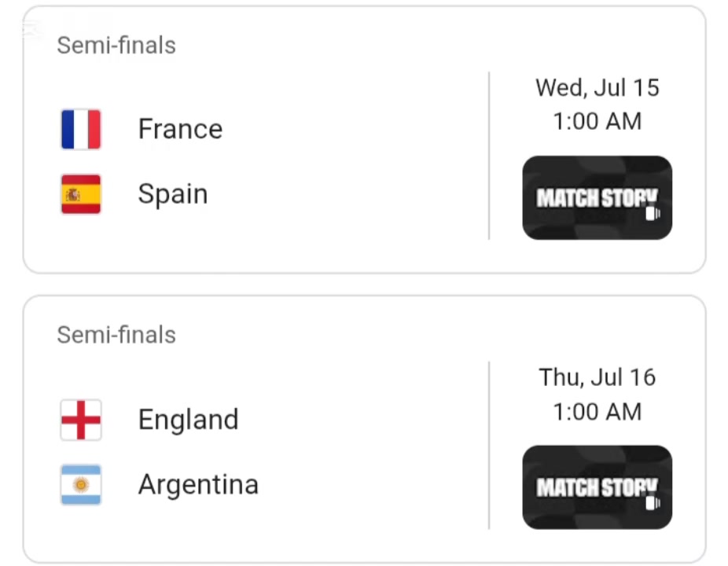
Task: Open the France vs Spain match card
Action: pyautogui.click(x=365, y=140)
